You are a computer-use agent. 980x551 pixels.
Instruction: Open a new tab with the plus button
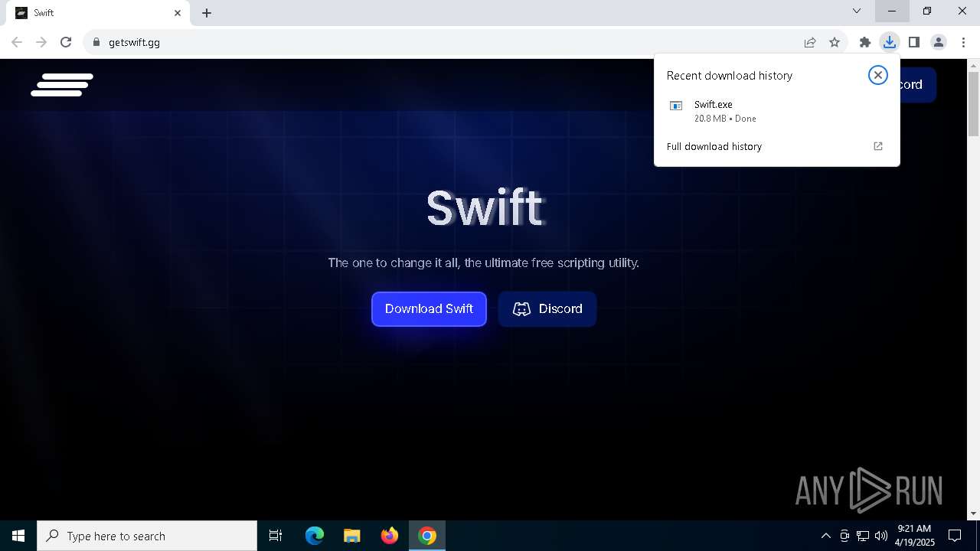pyautogui.click(x=207, y=13)
